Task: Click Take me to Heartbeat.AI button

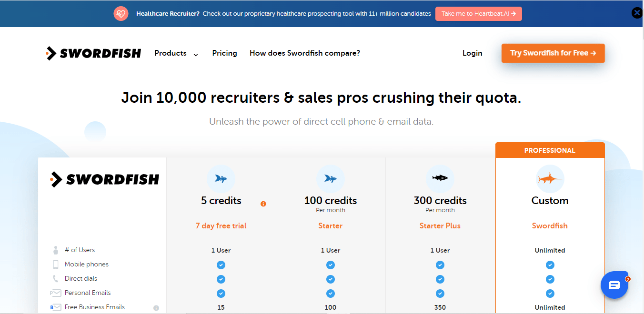Action: click(x=478, y=14)
